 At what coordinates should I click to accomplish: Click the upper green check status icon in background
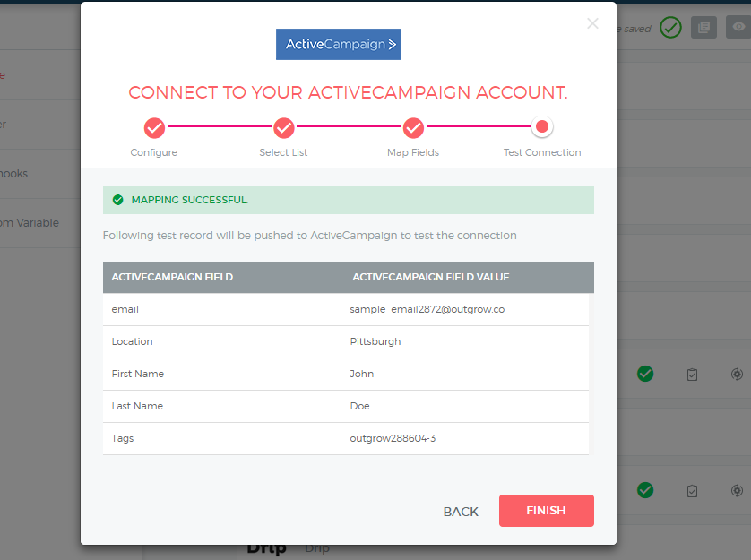click(x=645, y=374)
